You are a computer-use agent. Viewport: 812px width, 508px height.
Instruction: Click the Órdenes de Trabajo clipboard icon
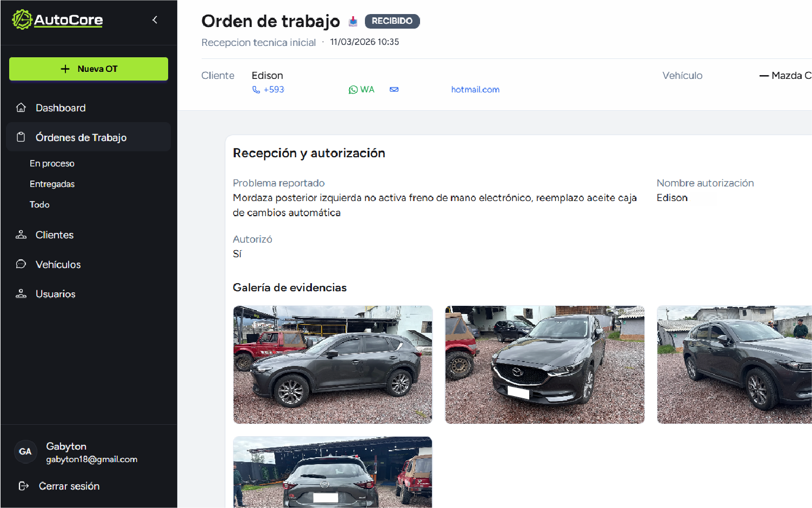[x=21, y=137]
